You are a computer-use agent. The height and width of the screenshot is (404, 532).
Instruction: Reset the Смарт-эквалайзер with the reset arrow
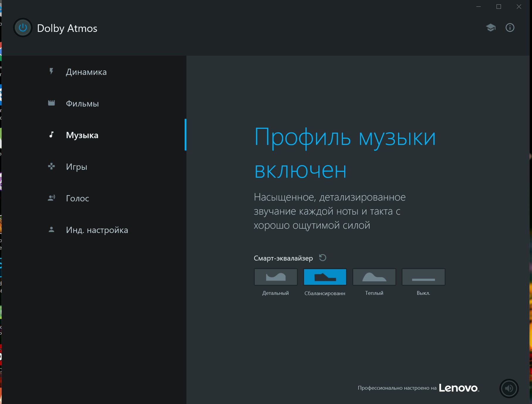[322, 258]
